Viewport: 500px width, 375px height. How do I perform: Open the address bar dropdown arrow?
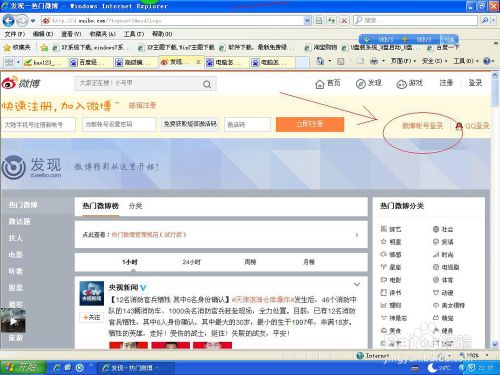pyautogui.click(x=307, y=21)
